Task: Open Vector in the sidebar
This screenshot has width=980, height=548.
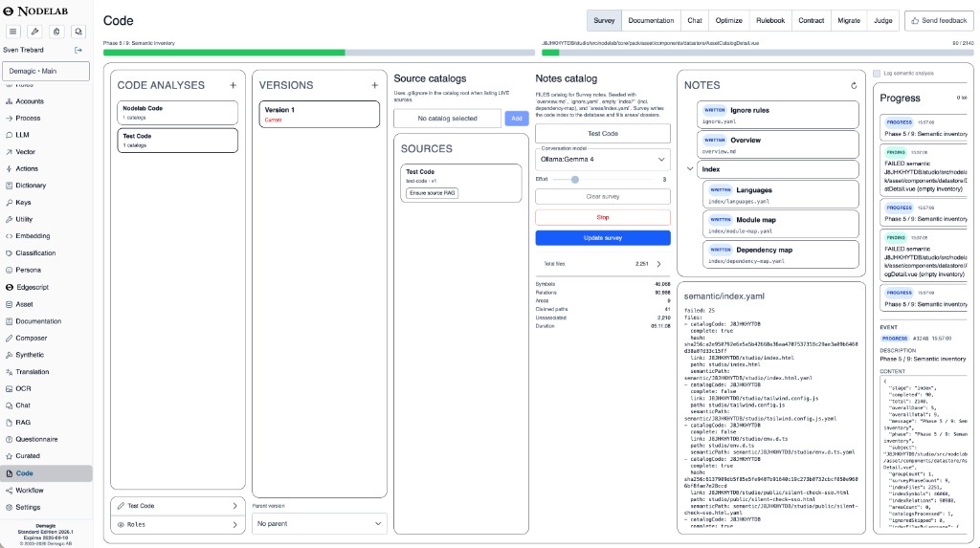Action: pos(46,152)
